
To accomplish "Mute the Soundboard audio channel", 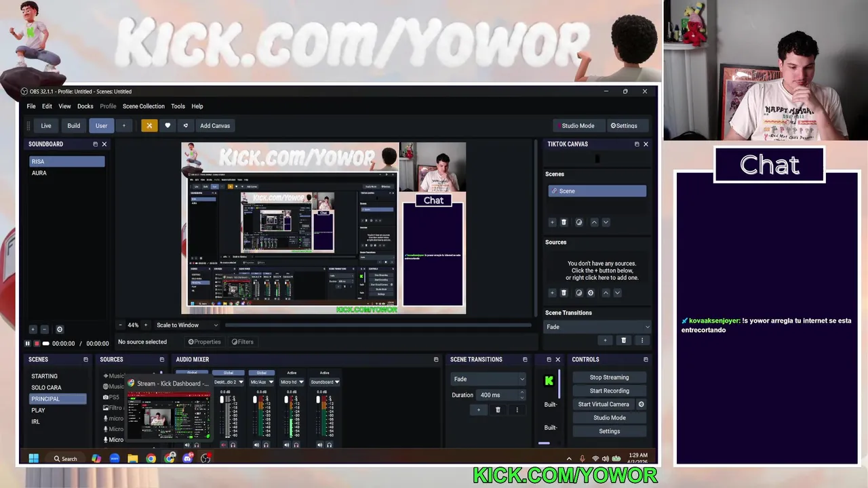I will point(319,445).
